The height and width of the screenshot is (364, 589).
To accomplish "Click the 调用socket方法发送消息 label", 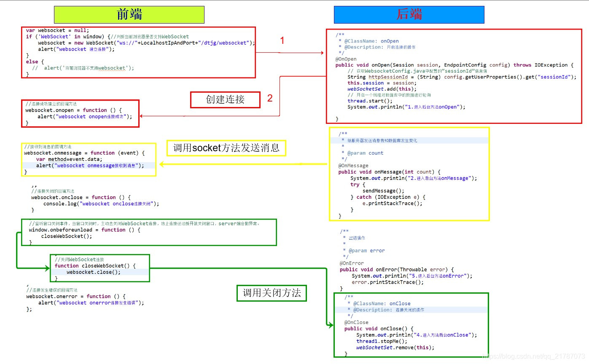I will [x=226, y=148].
